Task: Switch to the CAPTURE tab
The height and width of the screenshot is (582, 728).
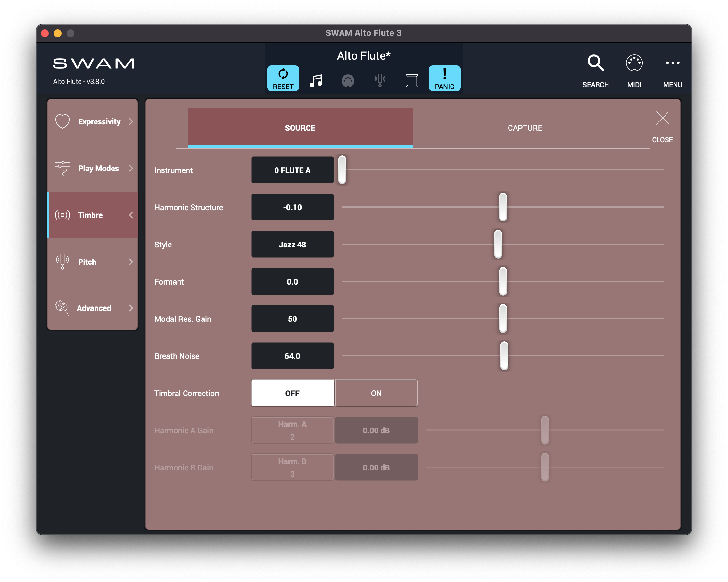Action: click(x=525, y=128)
